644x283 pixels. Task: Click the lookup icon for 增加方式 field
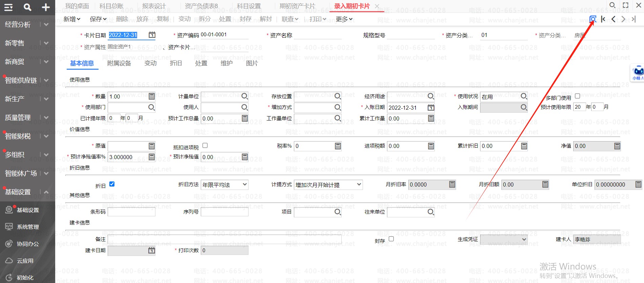pos(338,107)
